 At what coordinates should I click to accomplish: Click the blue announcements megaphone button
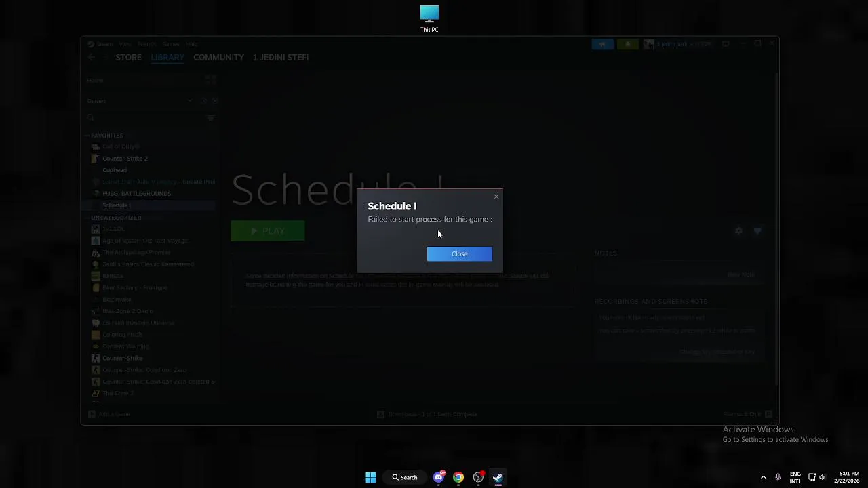pyautogui.click(x=602, y=44)
